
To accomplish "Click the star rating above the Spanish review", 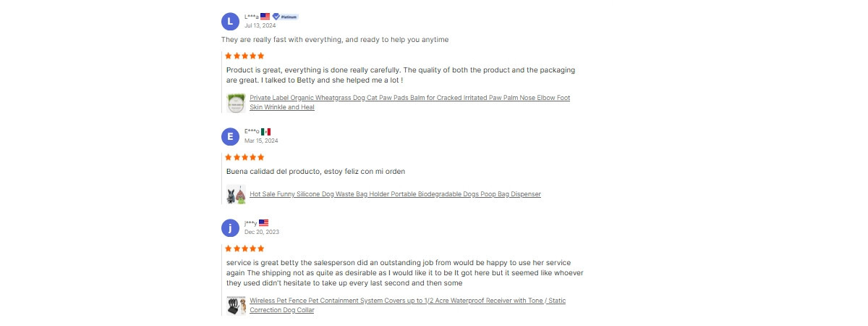I will (244, 157).
